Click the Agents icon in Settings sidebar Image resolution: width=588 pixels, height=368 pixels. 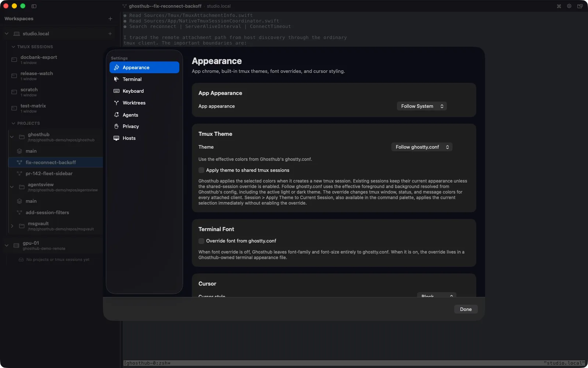pyautogui.click(x=116, y=115)
